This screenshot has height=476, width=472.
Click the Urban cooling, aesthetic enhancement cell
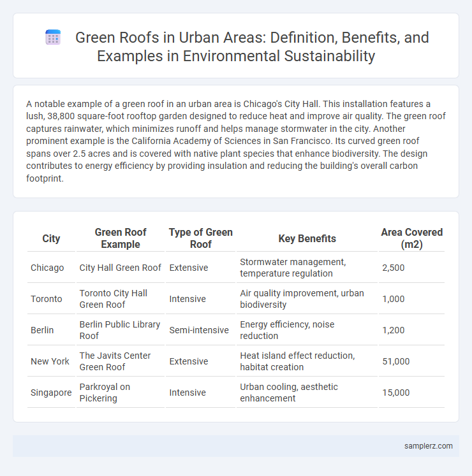(307, 393)
